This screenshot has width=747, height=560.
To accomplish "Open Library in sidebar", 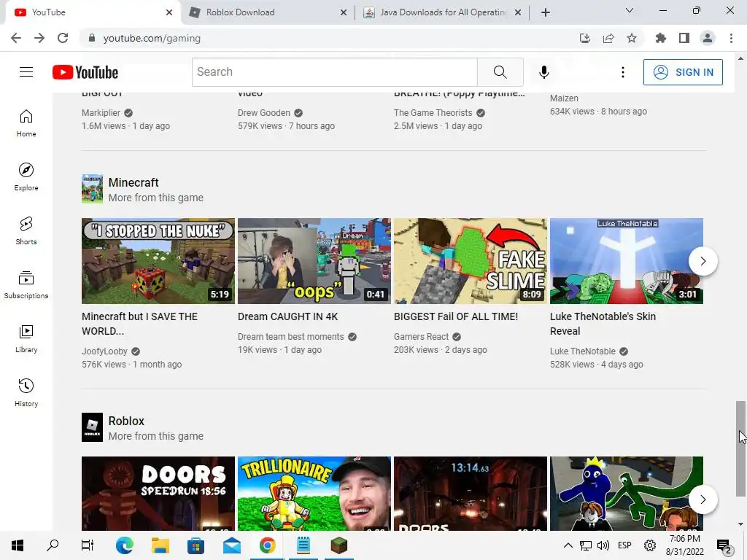I will pos(26,338).
